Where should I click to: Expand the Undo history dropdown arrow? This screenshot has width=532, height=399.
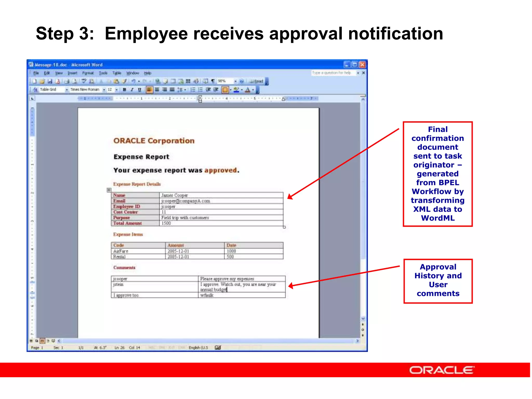139,81
